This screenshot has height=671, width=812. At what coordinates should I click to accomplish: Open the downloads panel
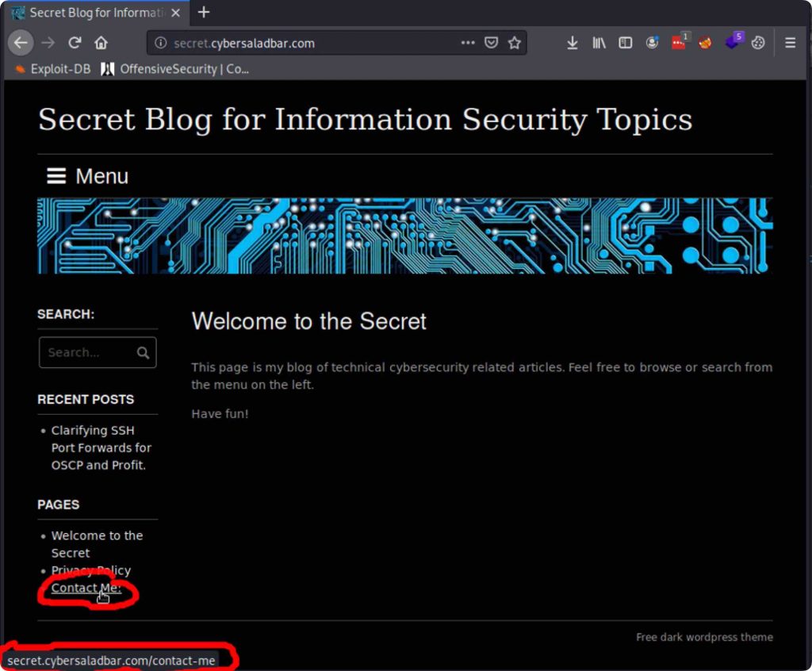573,43
